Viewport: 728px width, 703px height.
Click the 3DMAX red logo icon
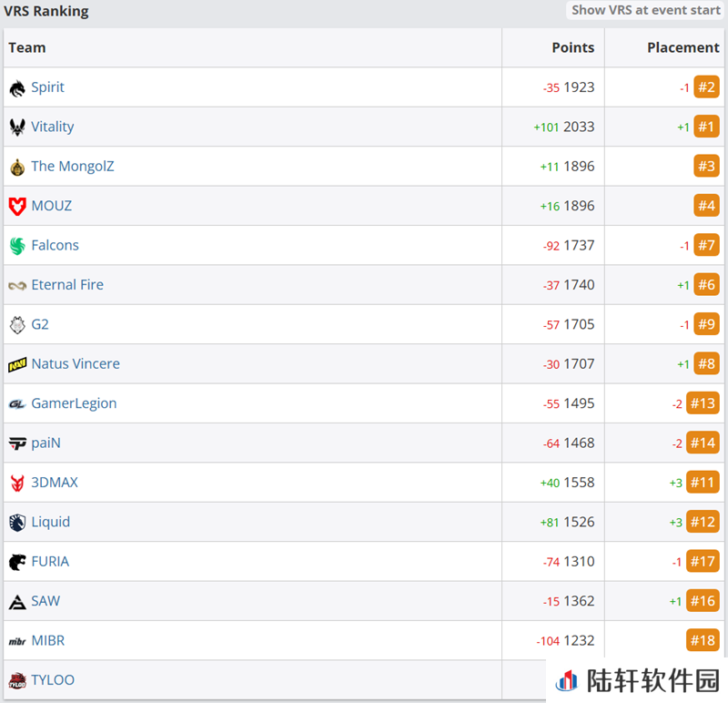pos(17,483)
